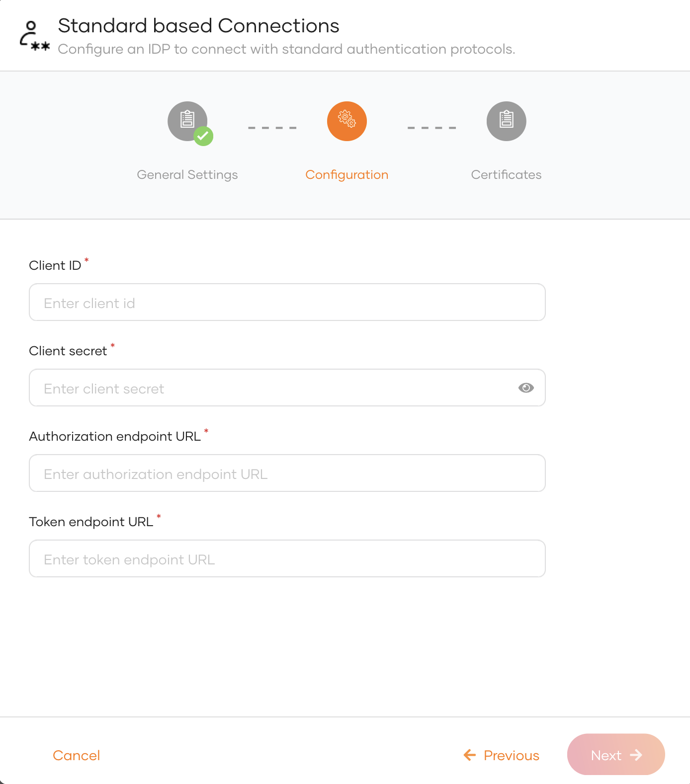Click the Authorization endpoint URL label

(x=115, y=436)
